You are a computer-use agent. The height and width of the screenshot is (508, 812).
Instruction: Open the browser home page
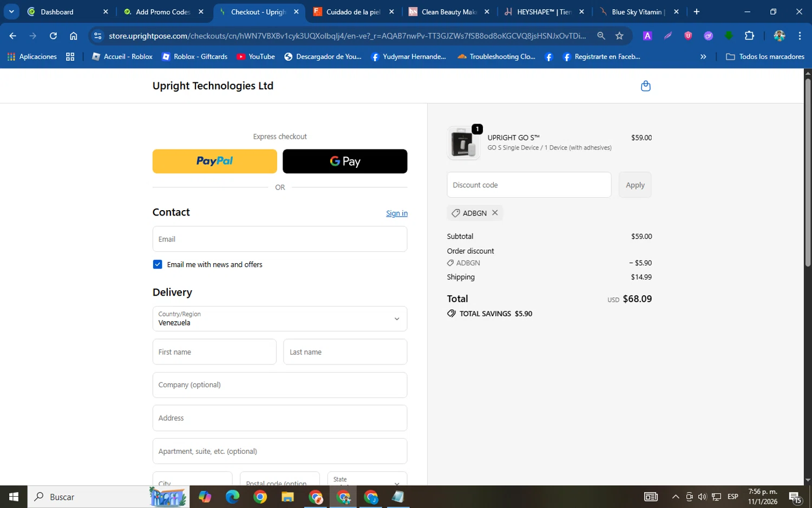(x=74, y=36)
